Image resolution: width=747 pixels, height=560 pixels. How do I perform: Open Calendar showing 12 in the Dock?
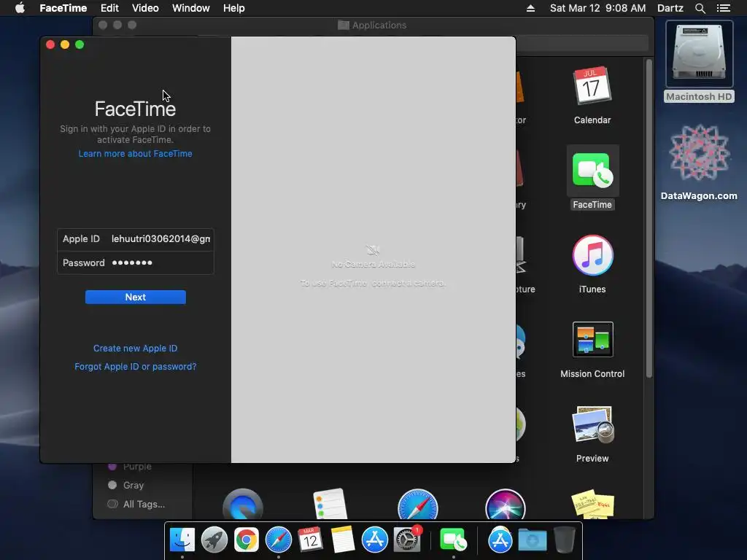pyautogui.click(x=310, y=540)
